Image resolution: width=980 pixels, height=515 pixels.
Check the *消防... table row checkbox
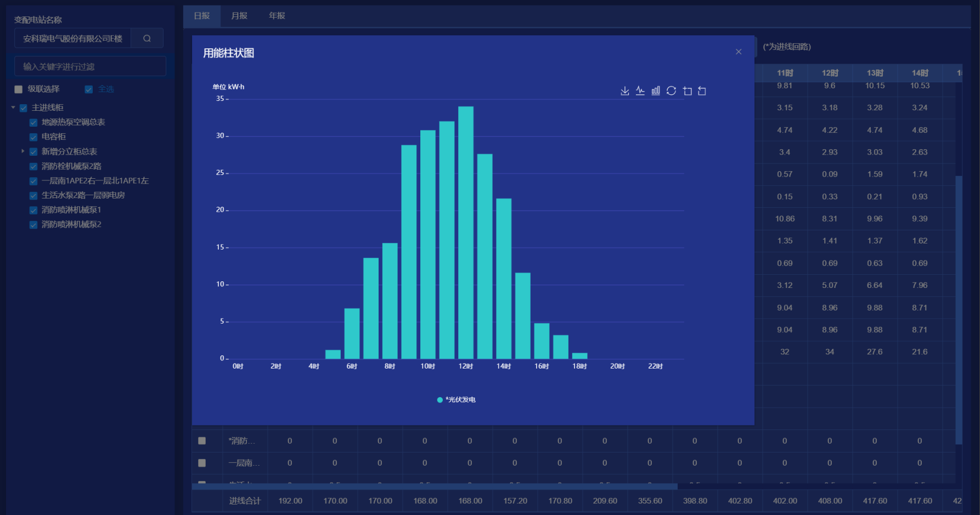(202, 441)
